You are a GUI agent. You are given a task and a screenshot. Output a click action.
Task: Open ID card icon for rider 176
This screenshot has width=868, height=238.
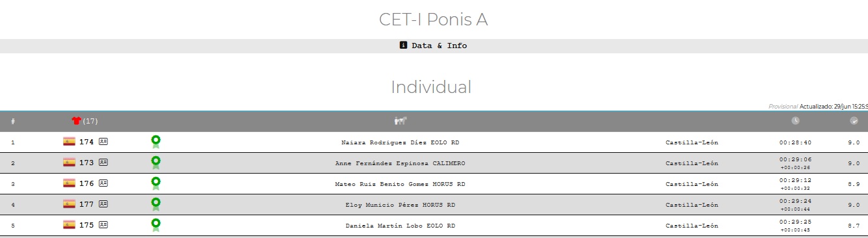103,183
